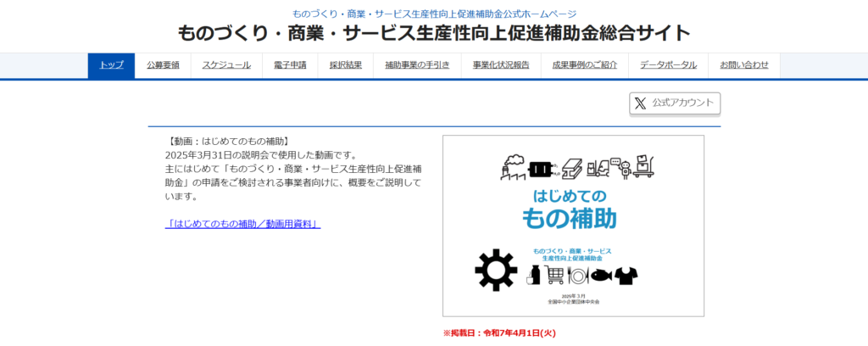The width and height of the screenshot is (868, 346).
Task: Click the factory icon in the thumbnail
Action: pyautogui.click(x=512, y=166)
